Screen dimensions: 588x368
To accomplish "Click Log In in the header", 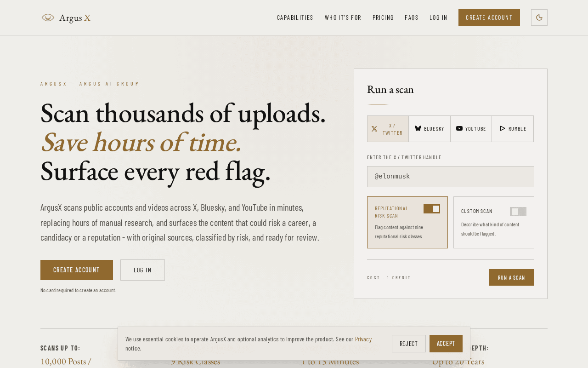I will (x=438, y=17).
